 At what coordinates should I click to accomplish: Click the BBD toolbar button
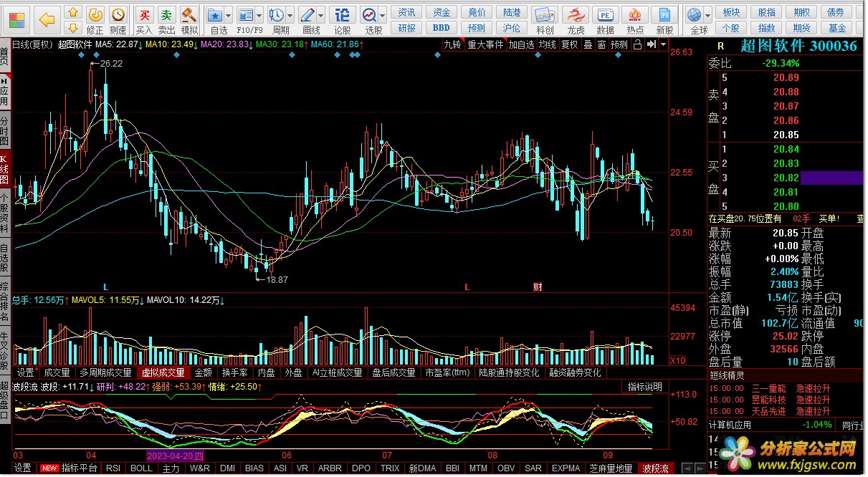[x=442, y=28]
